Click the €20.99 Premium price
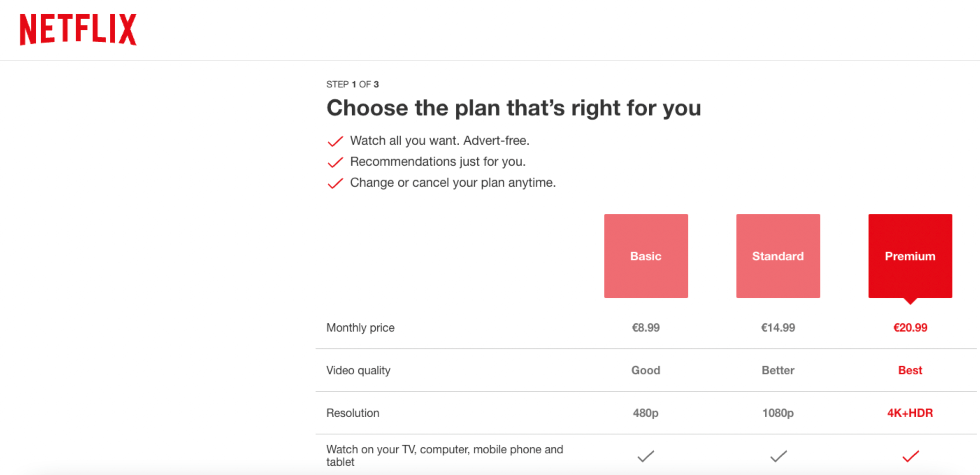This screenshot has width=980, height=475. click(x=910, y=327)
